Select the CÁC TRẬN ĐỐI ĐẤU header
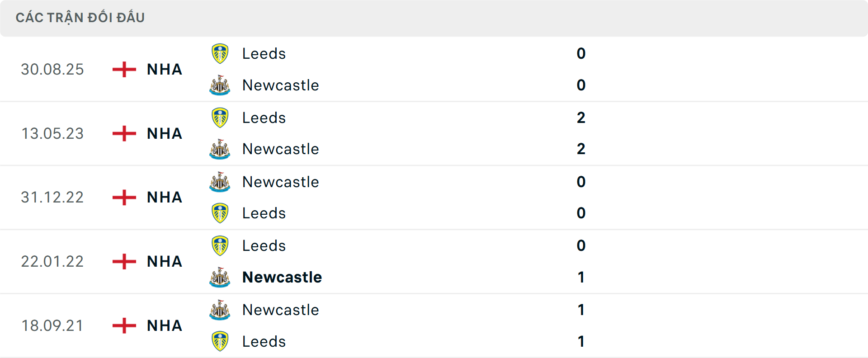Image resolution: width=868 pixels, height=358 pixels. tap(80, 17)
